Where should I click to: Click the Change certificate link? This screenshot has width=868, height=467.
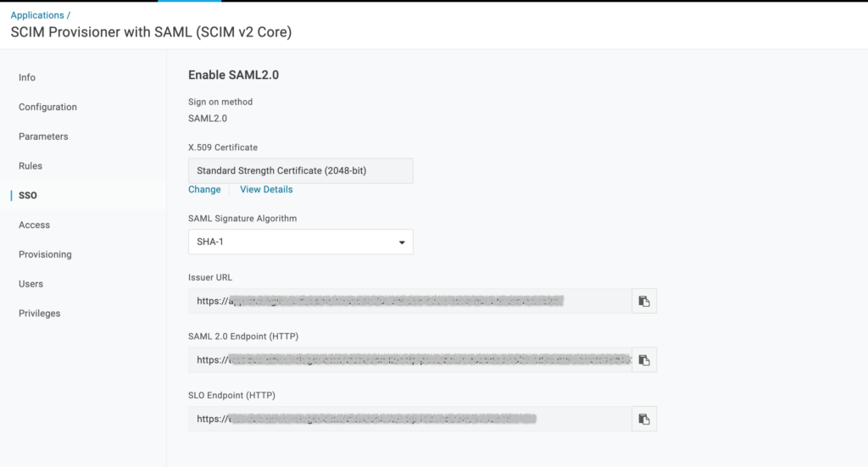click(204, 189)
